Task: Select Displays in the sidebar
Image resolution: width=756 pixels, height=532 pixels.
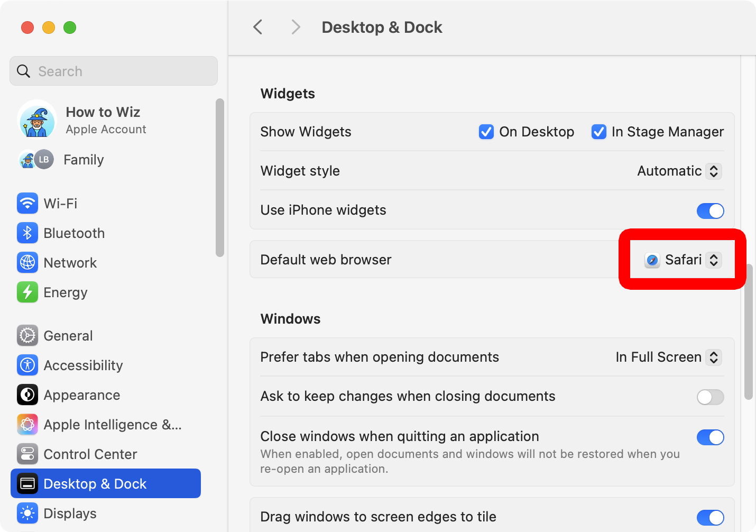Action: pos(27,513)
